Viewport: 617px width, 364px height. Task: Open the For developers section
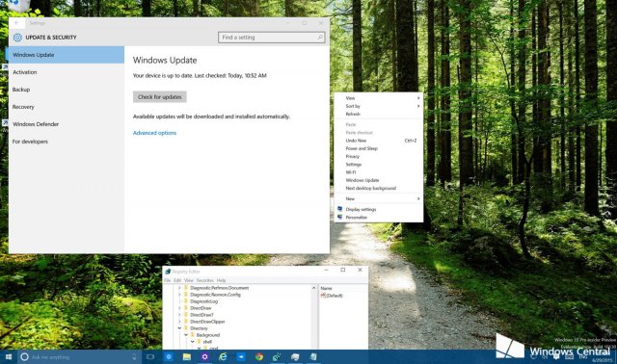tap(67, 142)
